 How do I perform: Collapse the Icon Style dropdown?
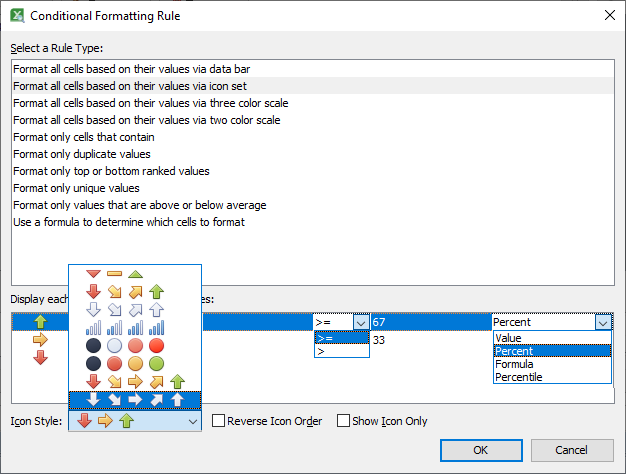click(192, 421)
